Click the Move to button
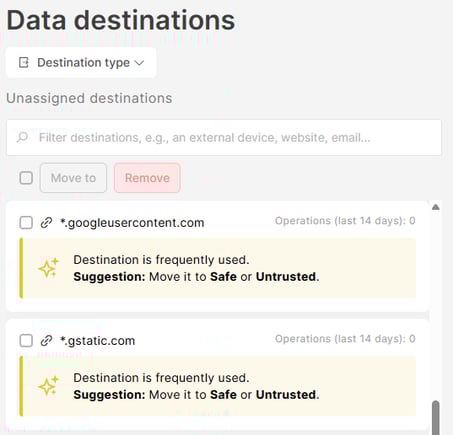 pos(73,178)
